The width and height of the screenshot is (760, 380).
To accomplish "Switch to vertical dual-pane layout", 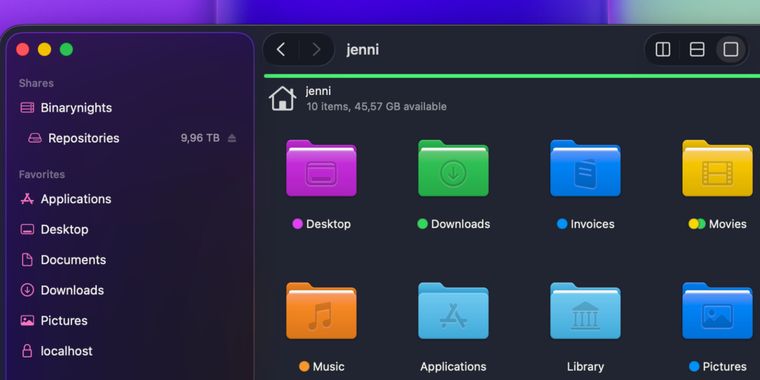I will pos(663,49).
